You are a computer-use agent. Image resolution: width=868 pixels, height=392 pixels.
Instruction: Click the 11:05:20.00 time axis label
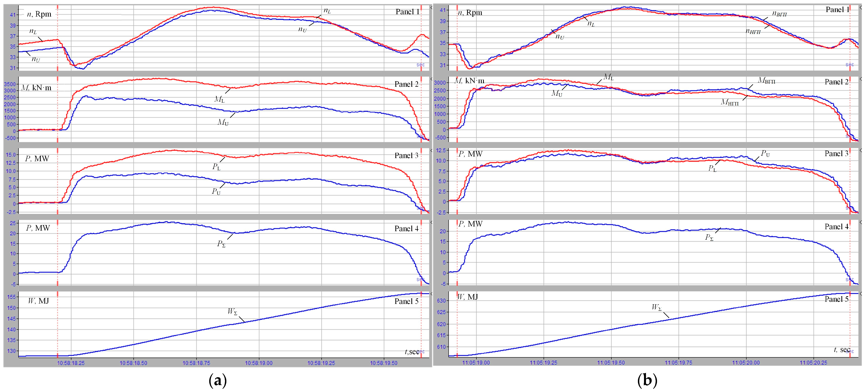tap(746, 363)
